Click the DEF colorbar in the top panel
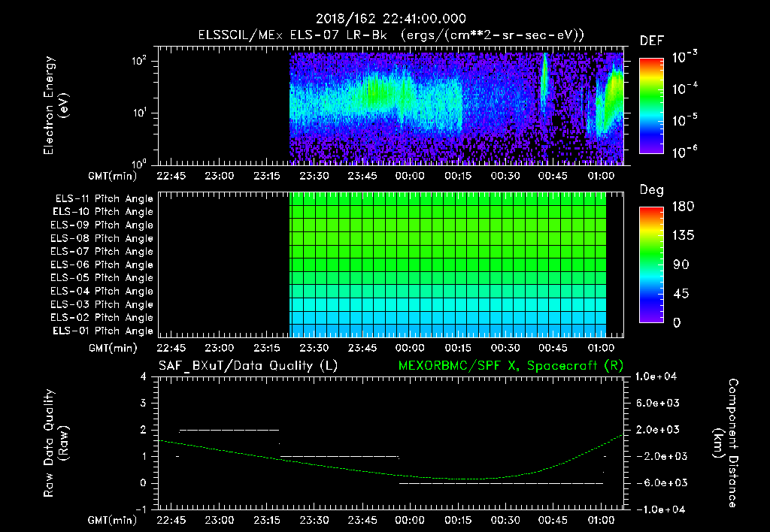 [651, 106]
